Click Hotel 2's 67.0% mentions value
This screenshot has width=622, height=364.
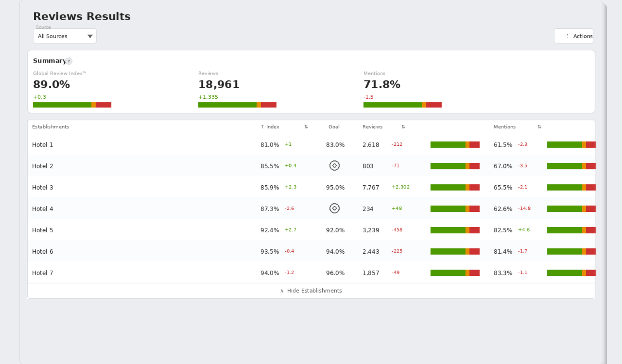pyautogui.click(x=503, y=166)
